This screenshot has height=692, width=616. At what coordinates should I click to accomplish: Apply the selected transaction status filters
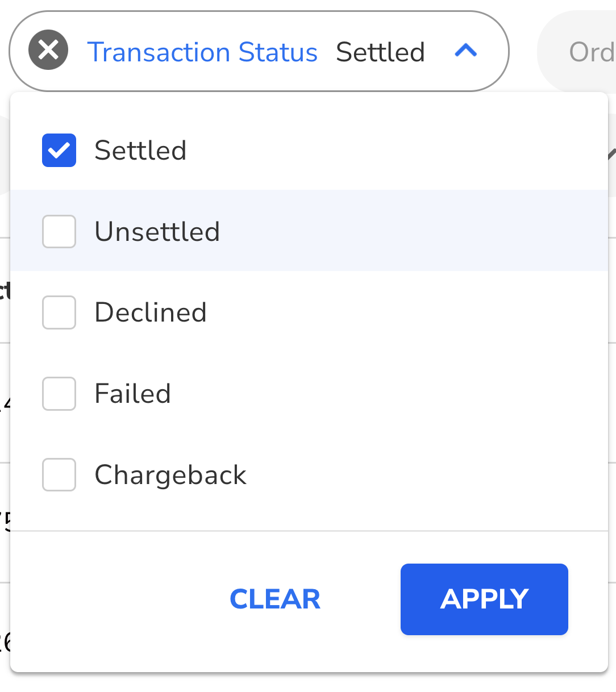click(x=484, y=599)
